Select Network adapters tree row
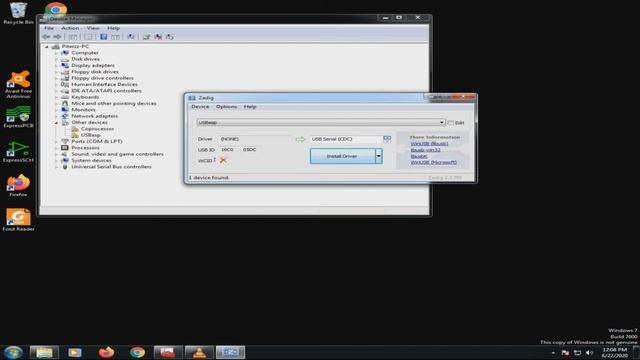Image resolution: width=640 pixels, height=360 pixels. click(95, 116)
